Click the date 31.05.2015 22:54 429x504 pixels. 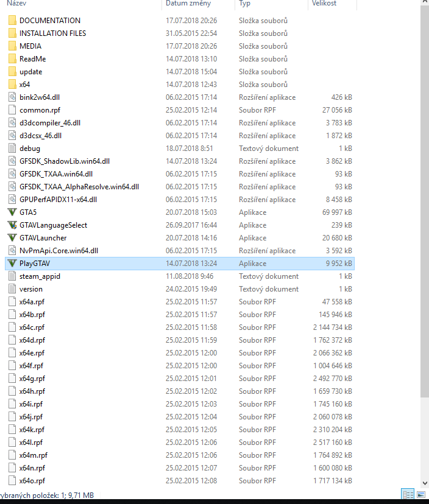(191, 33)
